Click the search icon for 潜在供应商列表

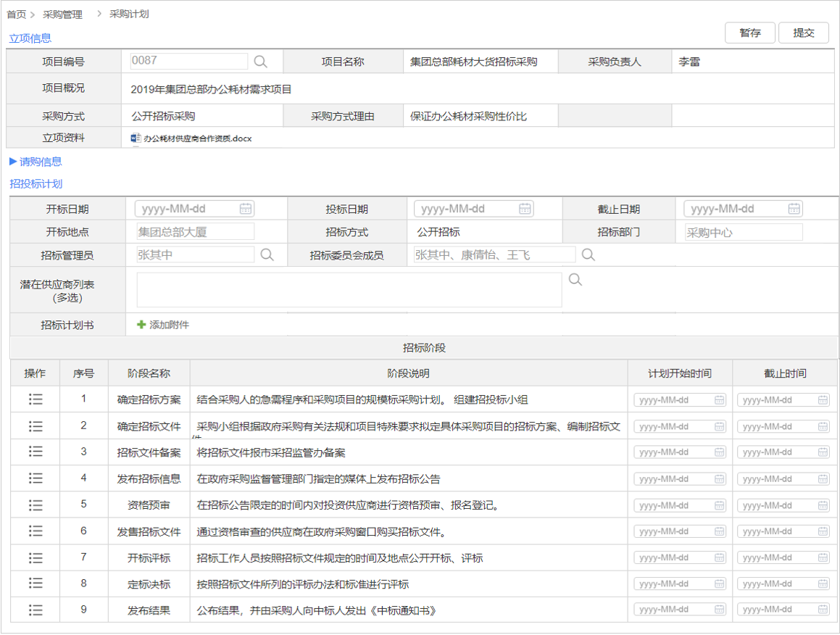pos(575,280)
